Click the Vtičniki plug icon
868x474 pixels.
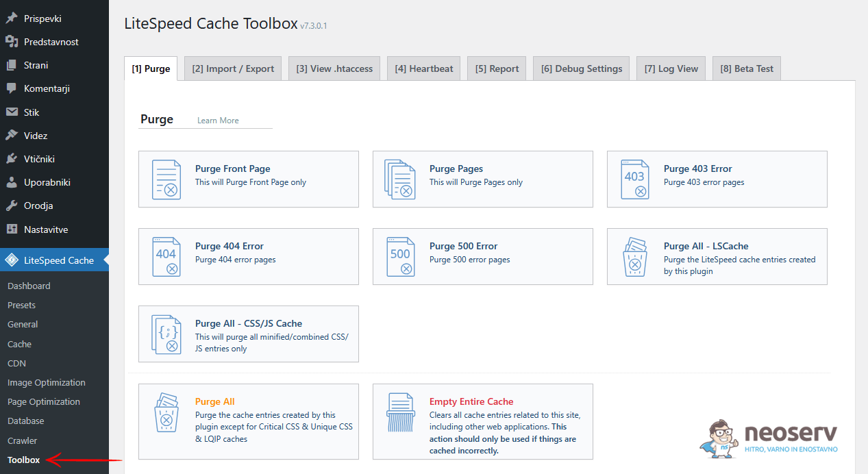click(x=12, y=159)
